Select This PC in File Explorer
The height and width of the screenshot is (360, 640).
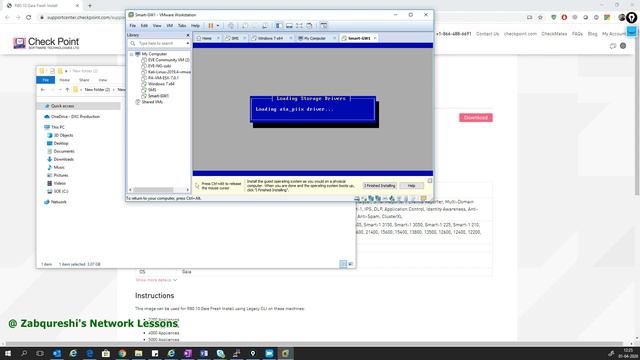pyautogui.click(x=58, y=127)
